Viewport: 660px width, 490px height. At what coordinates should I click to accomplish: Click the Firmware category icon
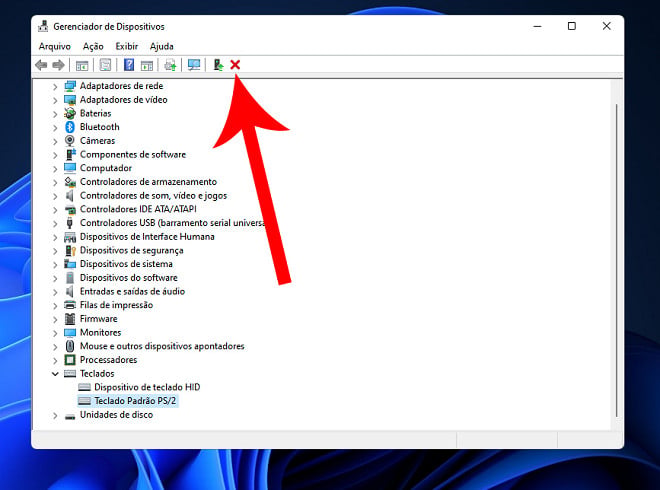pos(70,319)
